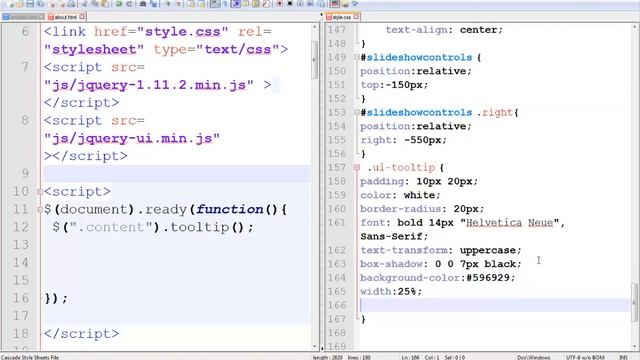Click the '.content' selector string
The width and height of the screenshot is (640, 360).
(111, 227)
